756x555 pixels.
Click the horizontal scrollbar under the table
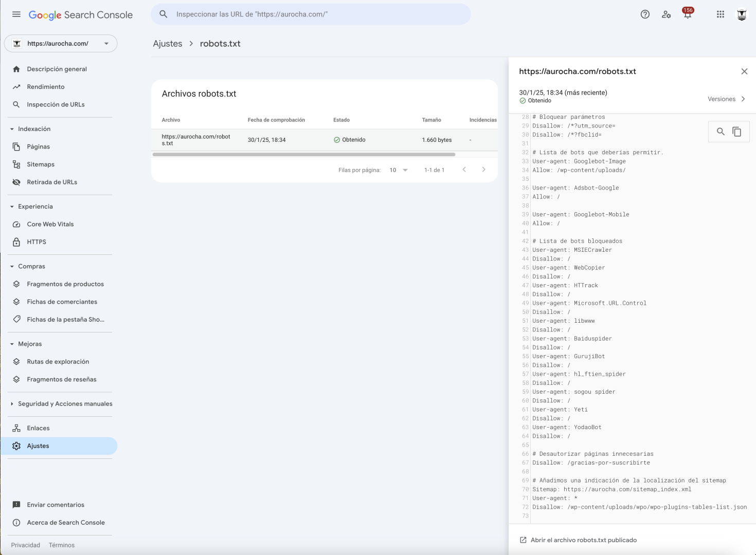[304, 154]
